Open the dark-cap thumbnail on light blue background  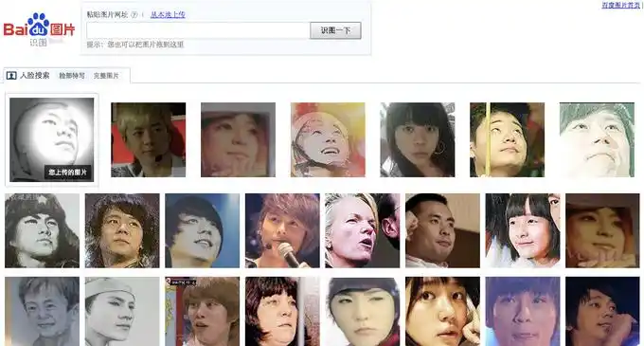tap(202, 230)
